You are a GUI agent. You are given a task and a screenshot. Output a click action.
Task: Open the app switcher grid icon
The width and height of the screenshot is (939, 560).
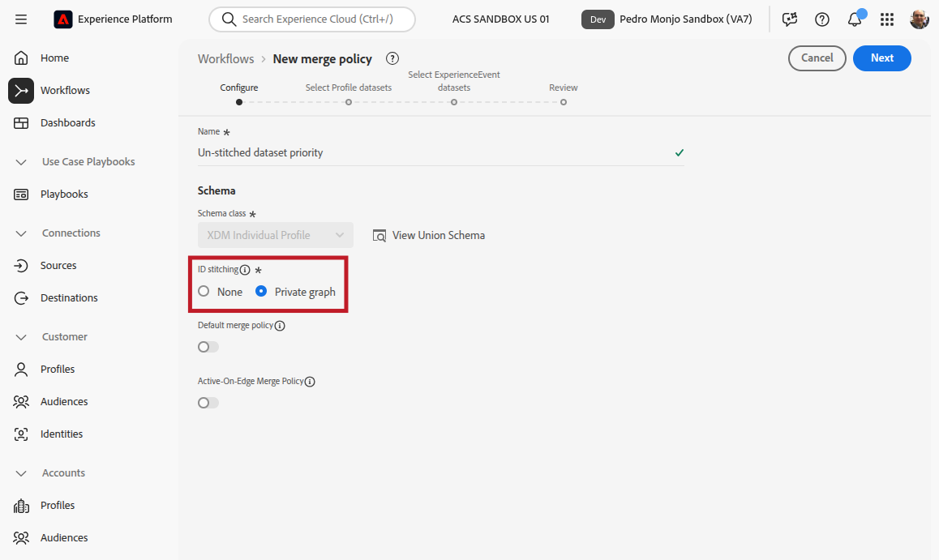click(x=887, y=19)
